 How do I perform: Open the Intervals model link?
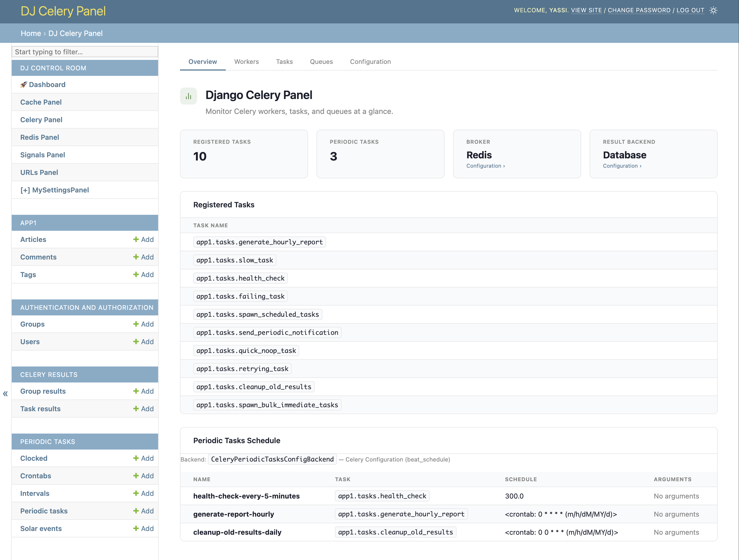(x=35, y=493)
